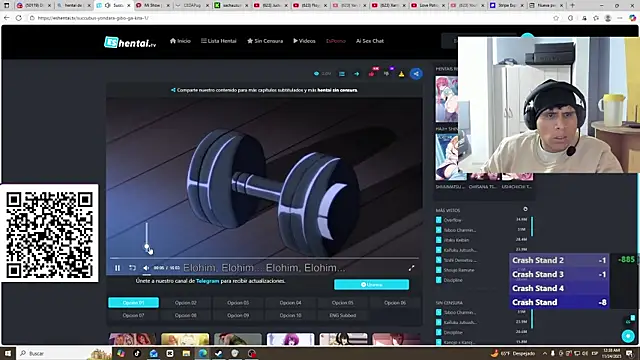
Task: Click the eye views counter icon
Action: [316, 74]
